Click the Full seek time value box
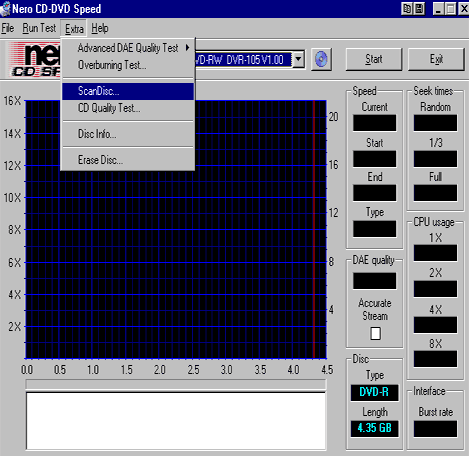The width and height of the screenshot is (469, 456). 435,193
